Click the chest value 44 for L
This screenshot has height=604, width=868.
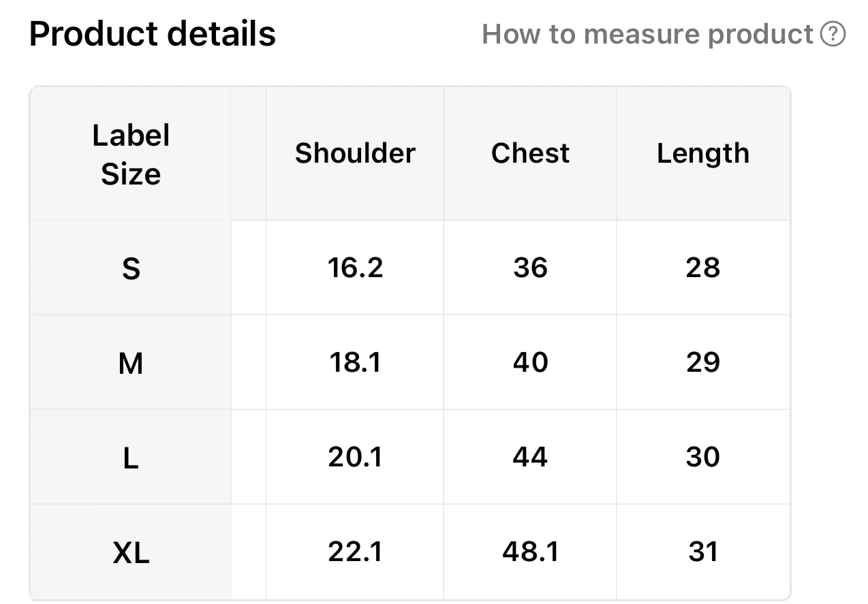click(x=530, y=457)
